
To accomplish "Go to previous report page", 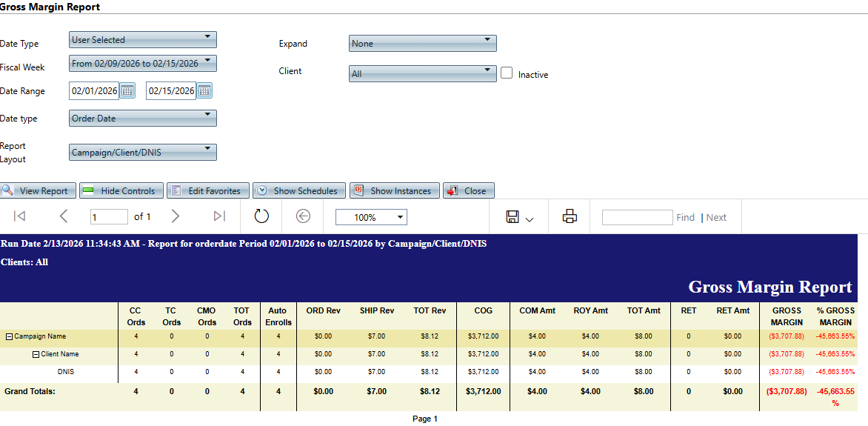I will coord(63,216).
